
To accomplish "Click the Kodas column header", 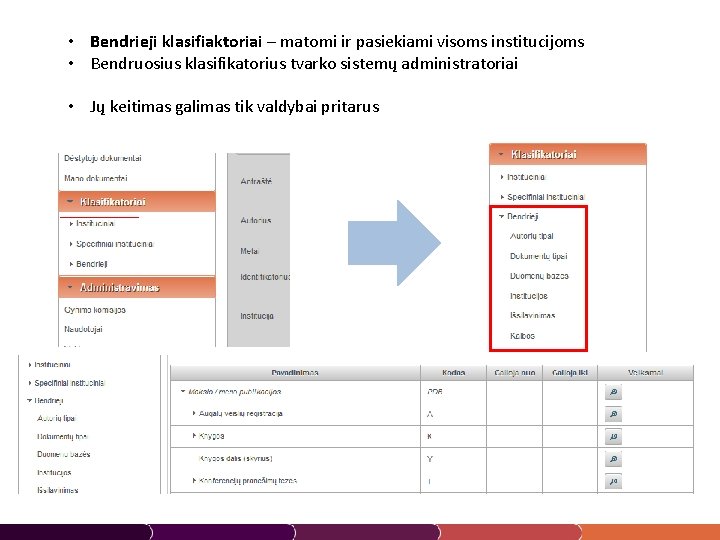I will click(453, 372).
